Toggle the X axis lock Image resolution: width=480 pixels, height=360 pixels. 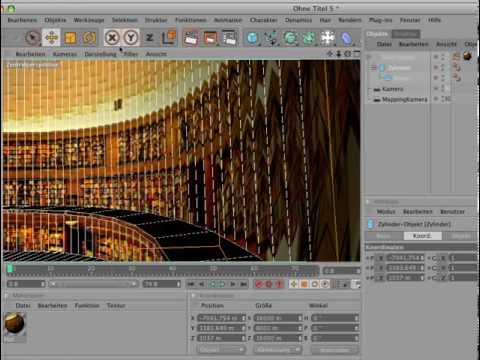coord(112,37)
